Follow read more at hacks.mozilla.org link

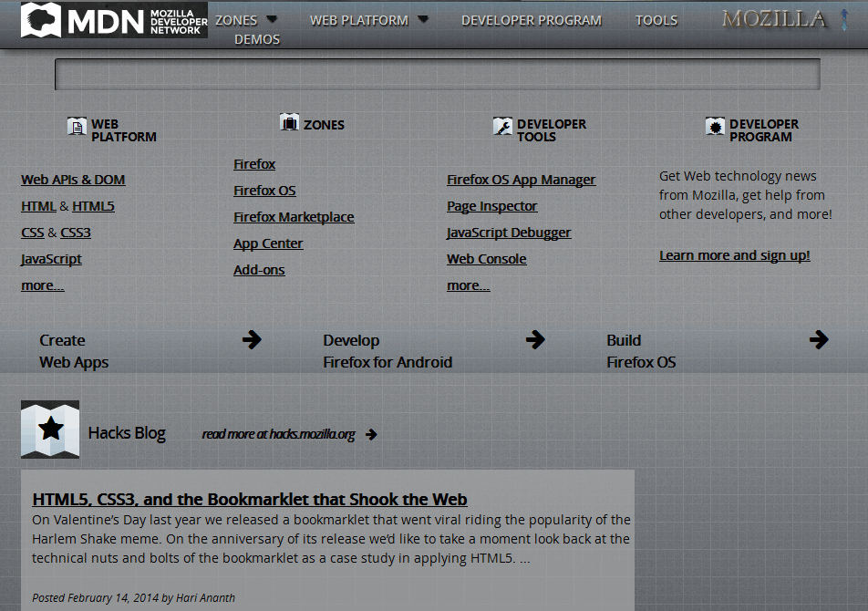coord(278,434)
